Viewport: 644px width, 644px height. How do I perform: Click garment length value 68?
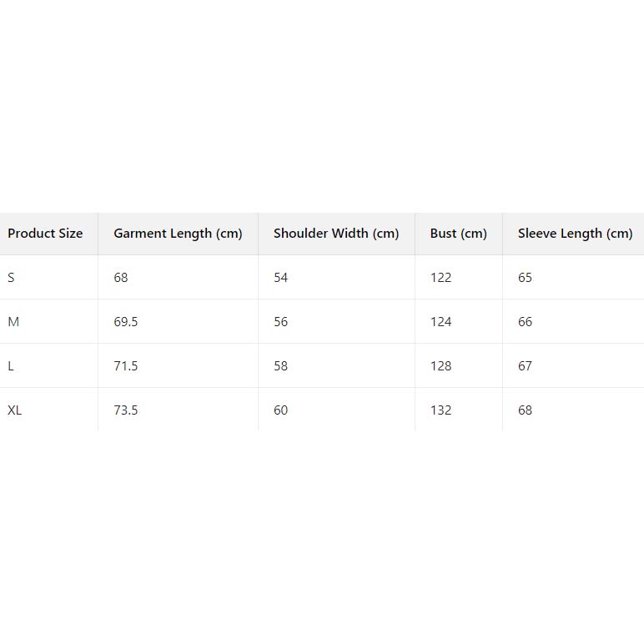click(121, 278)
